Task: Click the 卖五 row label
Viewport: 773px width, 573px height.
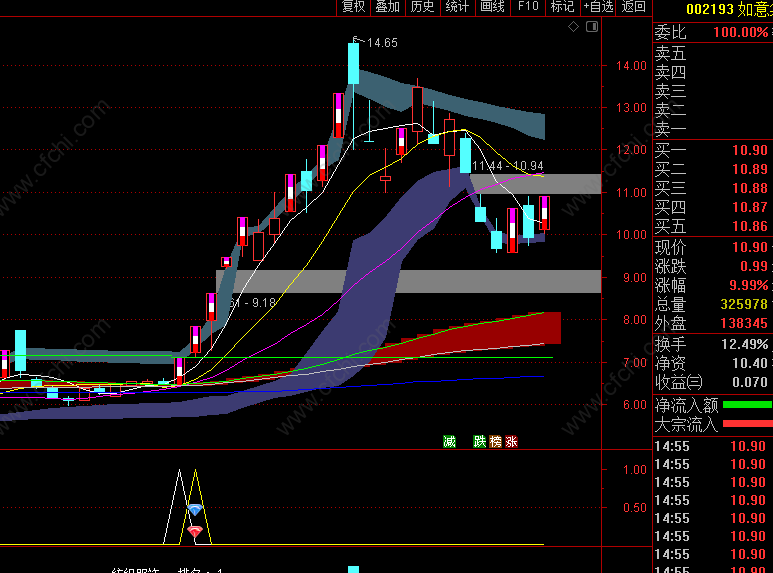Action: point(670,53)
